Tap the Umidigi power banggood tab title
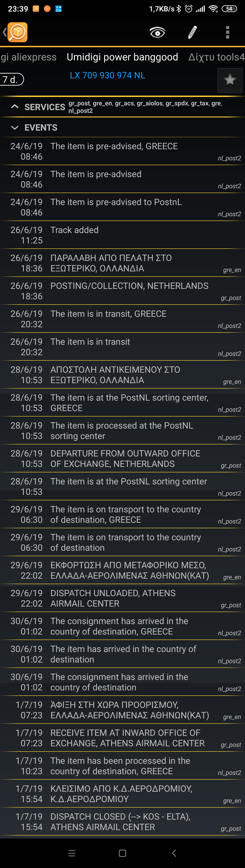 point(122,57)
